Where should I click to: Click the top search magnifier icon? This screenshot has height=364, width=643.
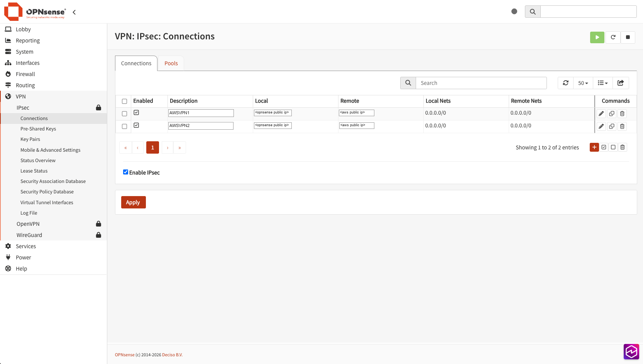click(533, 12)
